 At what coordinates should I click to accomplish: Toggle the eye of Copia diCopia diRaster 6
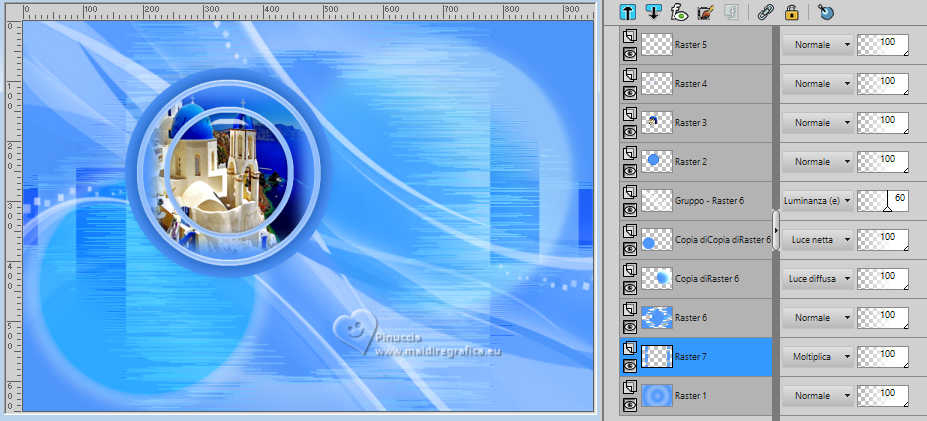point(630,248)
